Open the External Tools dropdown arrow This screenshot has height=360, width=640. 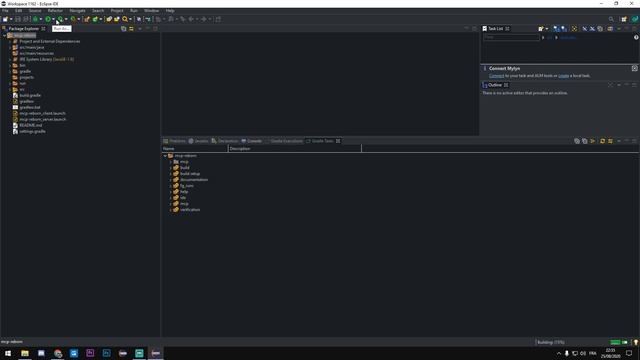(x=78, y=19)
